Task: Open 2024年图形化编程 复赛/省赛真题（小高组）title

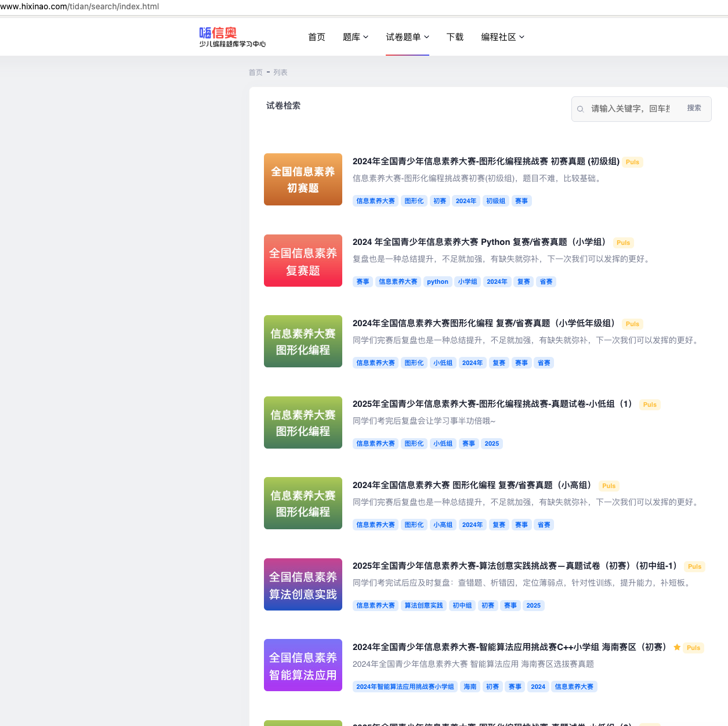Action: tap(474, 485)
